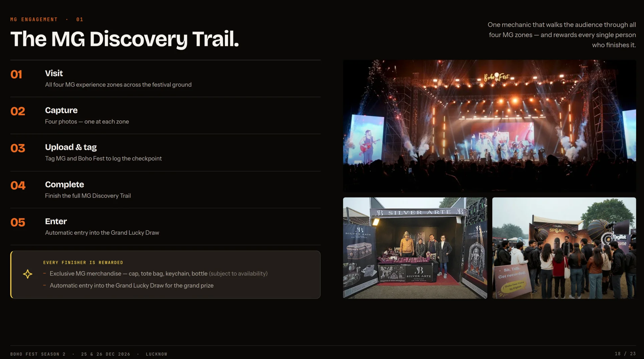The width and height of the screenshot is (644, 359).
Task: Select the orange 02 step number
Action: pyautogui.click(x=18, y=111)
